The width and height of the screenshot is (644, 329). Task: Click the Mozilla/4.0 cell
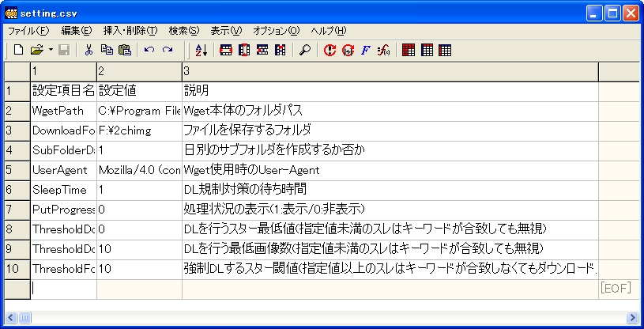139,170
